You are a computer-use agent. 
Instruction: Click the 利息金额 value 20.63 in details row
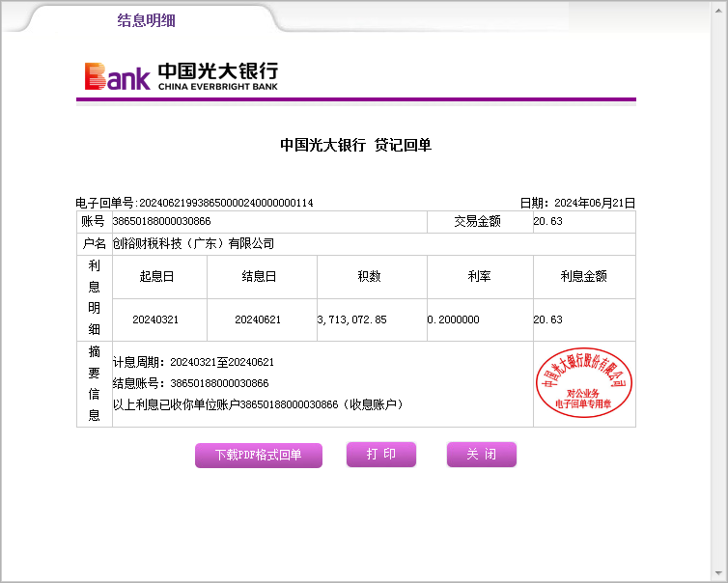pos(547,319)
